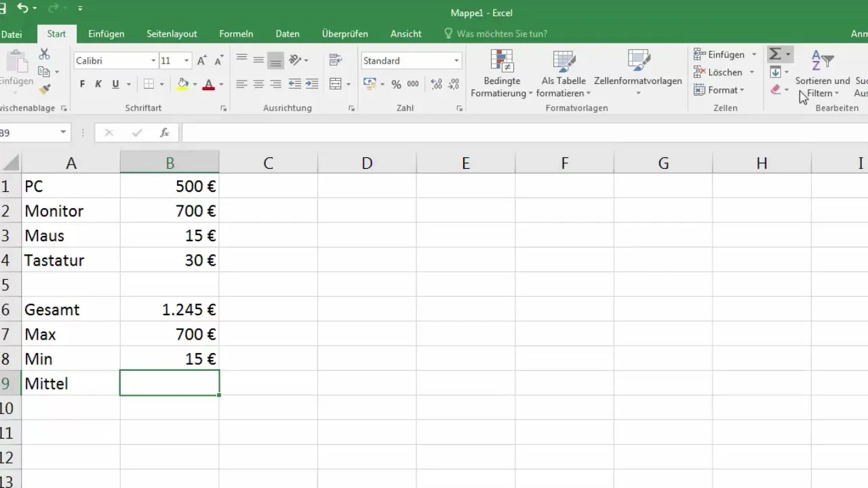868x488 pixels.
Task: Click the font color red A icon
Action: 209,84
